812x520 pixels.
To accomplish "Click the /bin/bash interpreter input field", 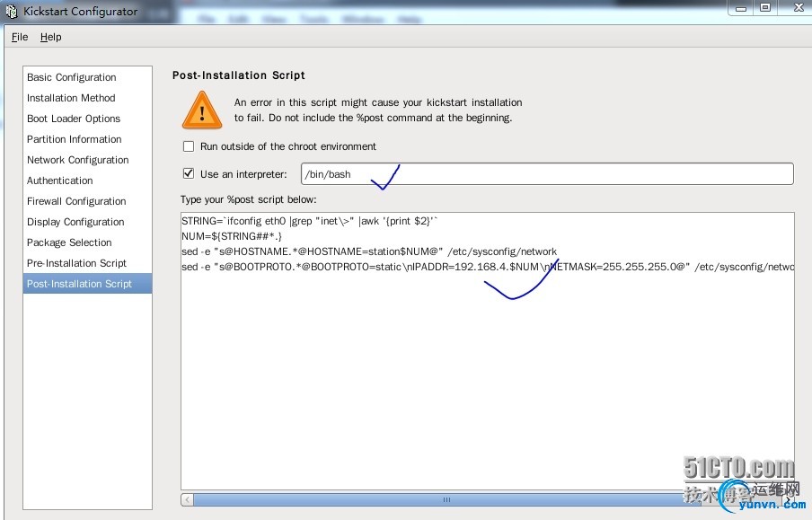I will point(547,173).
